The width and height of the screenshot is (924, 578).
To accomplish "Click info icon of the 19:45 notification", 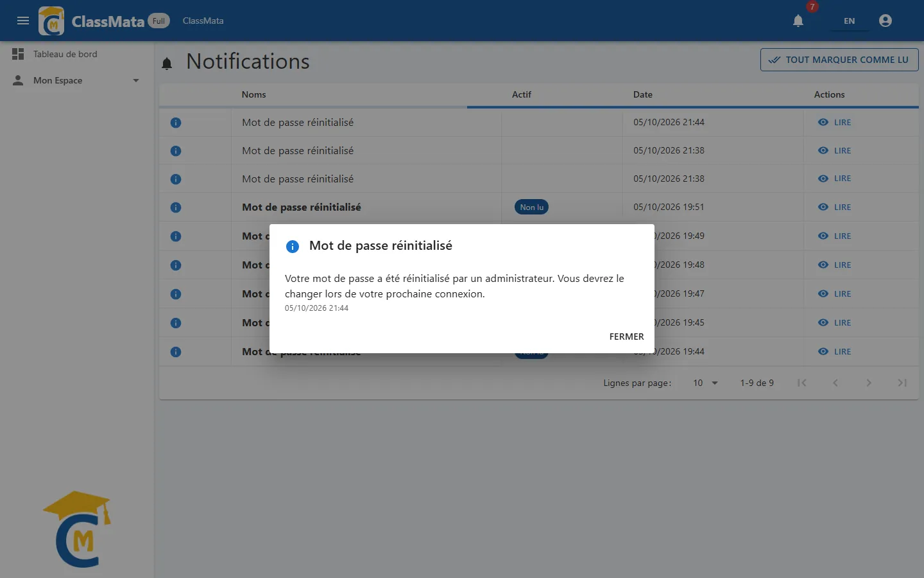I will coord(176,323).
